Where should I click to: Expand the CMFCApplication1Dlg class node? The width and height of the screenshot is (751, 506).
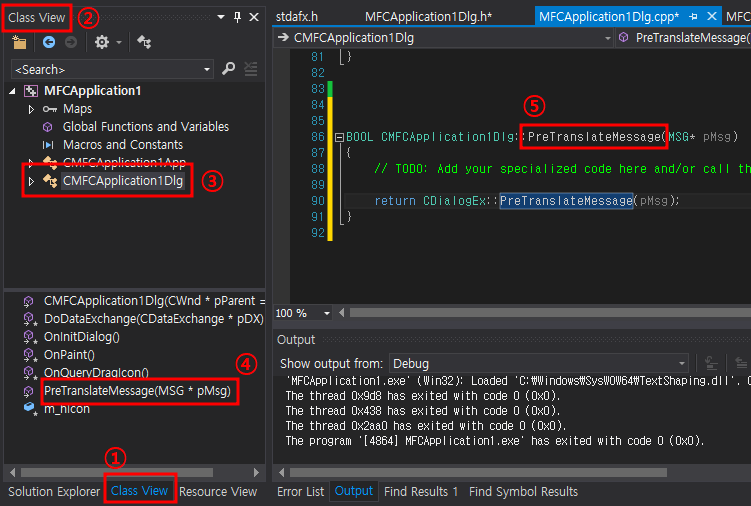coord(31,181)
